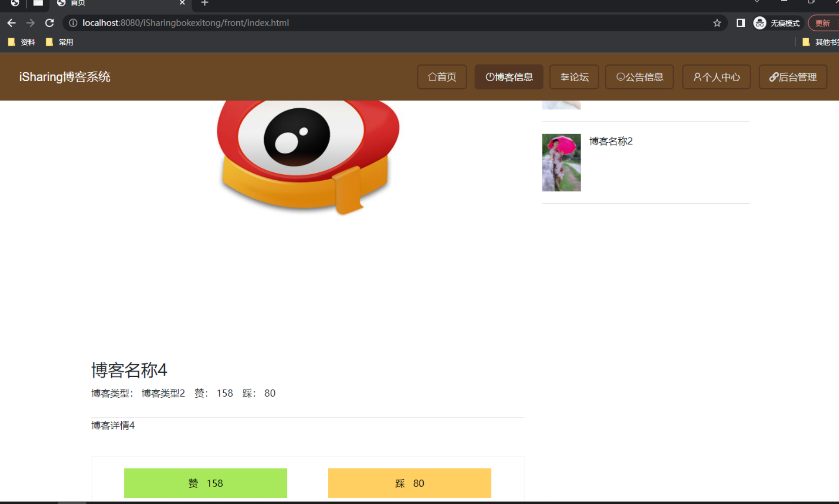Screen dimensions: 839x504
Task: Open site info icon beside the URL
Action: pyautogui.click(x=73, y=23)
